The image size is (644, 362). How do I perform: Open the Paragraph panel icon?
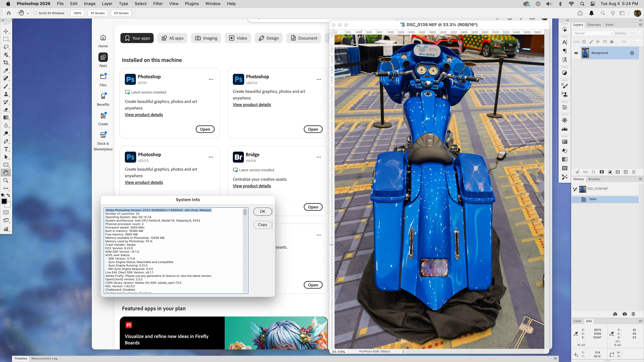[564, 51]
